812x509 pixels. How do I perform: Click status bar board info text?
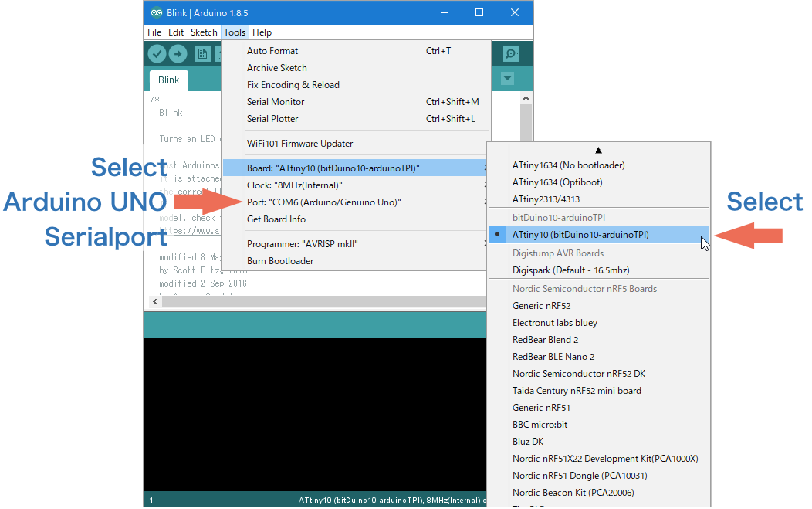(392, 501)
